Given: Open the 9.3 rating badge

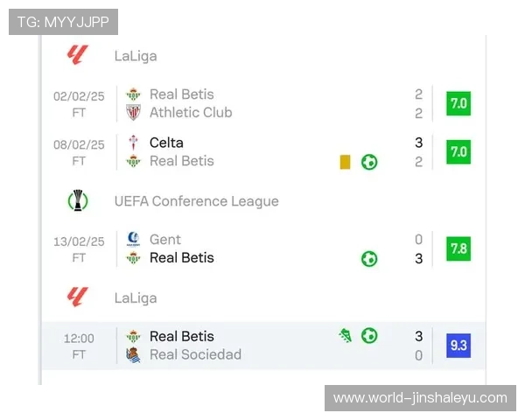Looking at the screenshot, I should (x=458, y=345).
